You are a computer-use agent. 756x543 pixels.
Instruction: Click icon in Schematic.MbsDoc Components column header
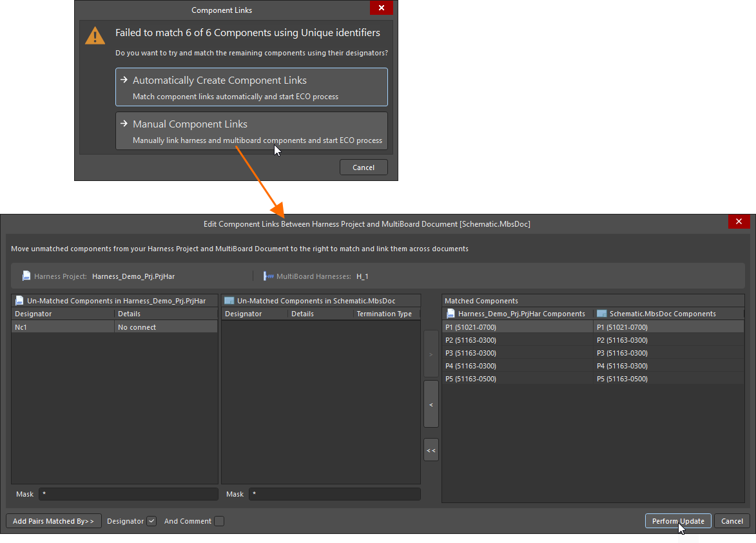pos(602,314)
